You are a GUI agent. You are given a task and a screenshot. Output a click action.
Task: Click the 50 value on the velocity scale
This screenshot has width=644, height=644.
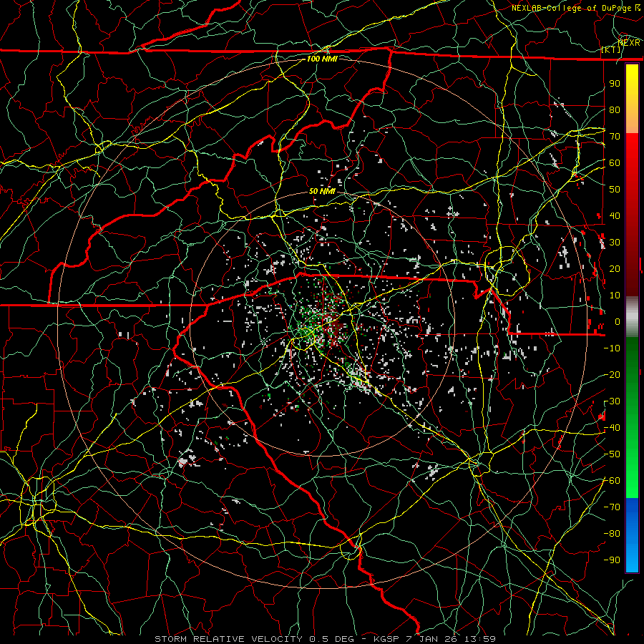pos(615,190)
